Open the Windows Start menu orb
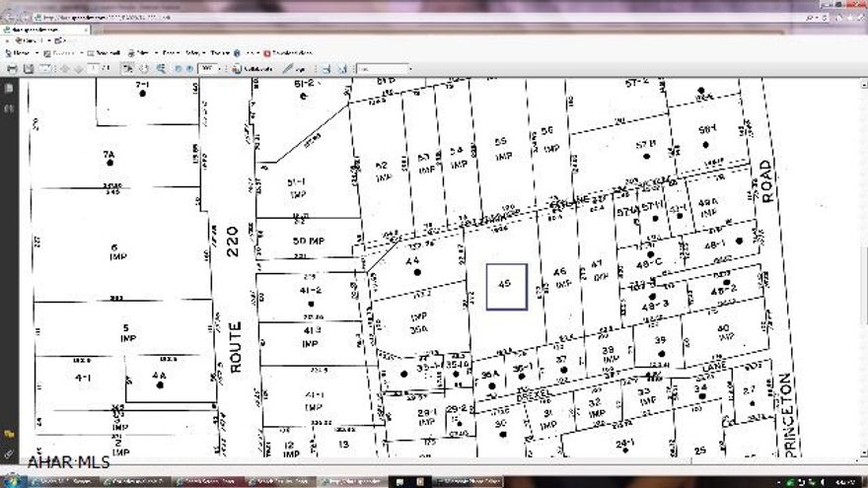This screenshot has height=488, width=868. [x=10, y=481]
